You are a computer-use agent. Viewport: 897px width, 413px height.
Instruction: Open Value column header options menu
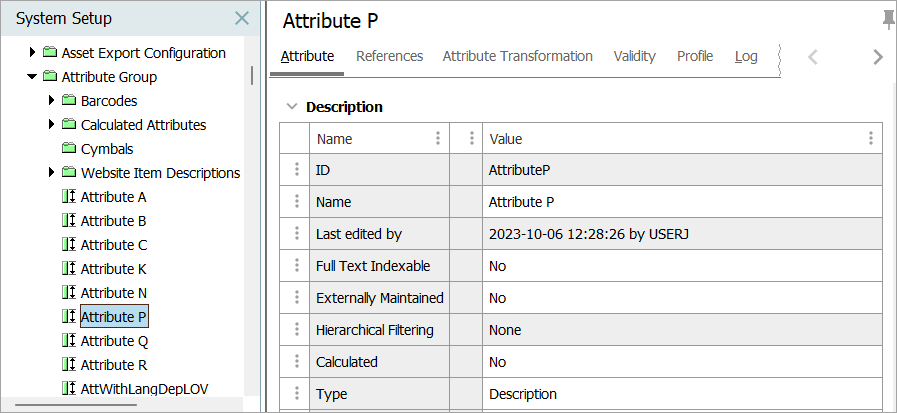[x=870, y=139]
